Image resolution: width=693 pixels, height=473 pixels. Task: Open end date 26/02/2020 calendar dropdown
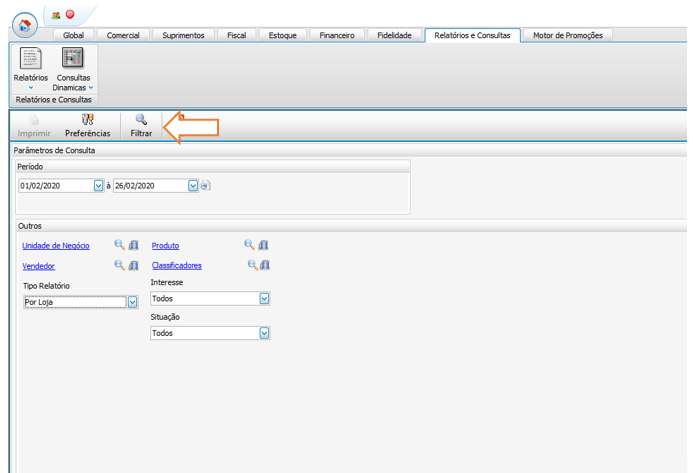point(193,186)
